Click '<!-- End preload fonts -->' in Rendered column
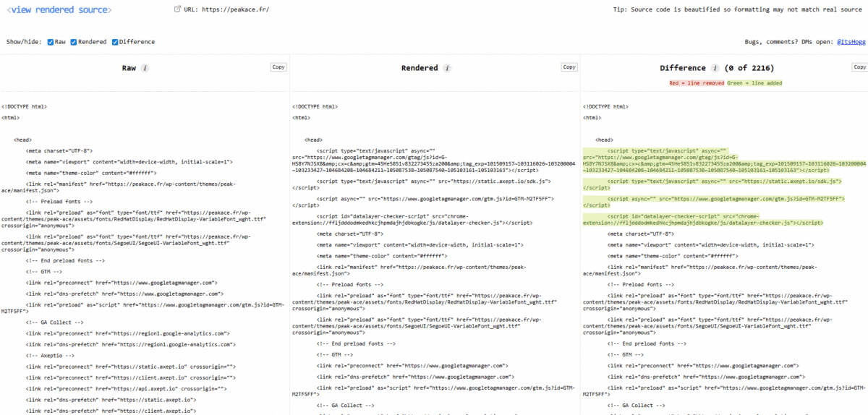Viewport: 868px width, 415px height. (x=357, y=343)
